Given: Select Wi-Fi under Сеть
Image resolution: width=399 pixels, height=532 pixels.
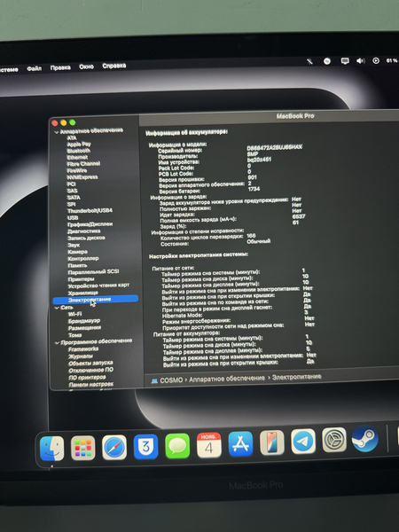Looking at the screenshot, I should [x=75, y=314].
